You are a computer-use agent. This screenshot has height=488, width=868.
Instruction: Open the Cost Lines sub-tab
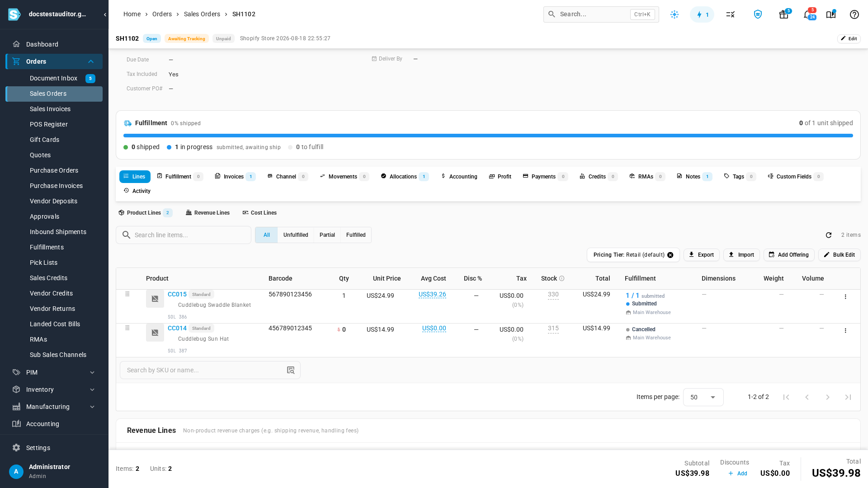[259, 213]
